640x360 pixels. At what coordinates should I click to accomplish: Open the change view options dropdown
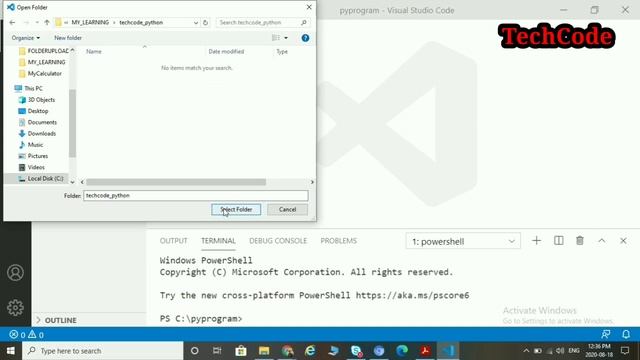286,38
